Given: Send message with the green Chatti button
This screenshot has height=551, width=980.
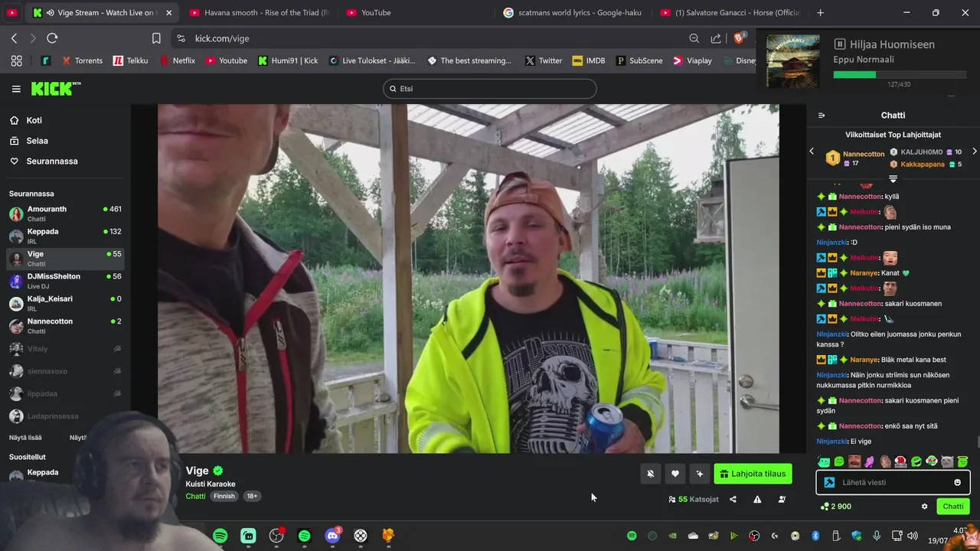Looking at the screenshot, I should tap(953, 507).
